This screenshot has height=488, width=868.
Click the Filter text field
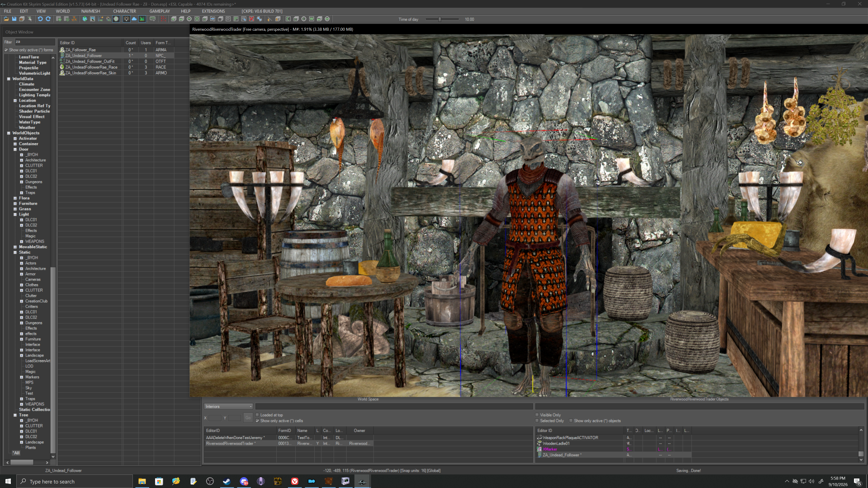(x=35, y=42)
